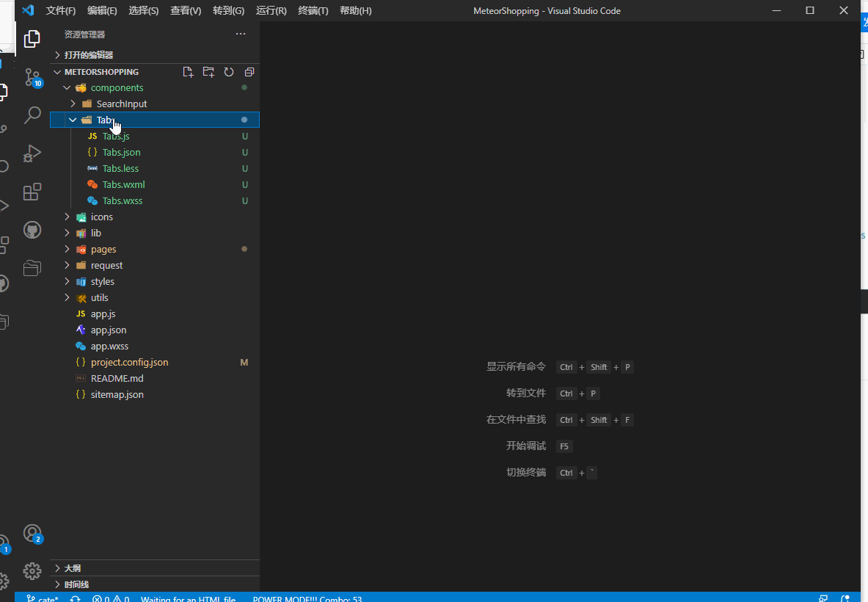Expand the 大纲 outline section
The width and height of the screenshot is (868, 602).
(x=154, y=568)
